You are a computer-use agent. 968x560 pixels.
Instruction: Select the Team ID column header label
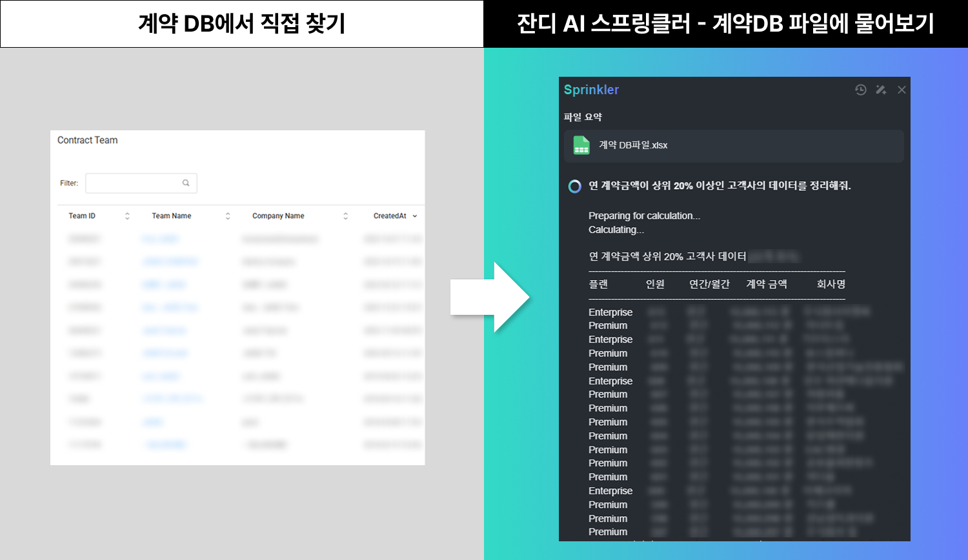pyautogui.click(x=82, y=216)
